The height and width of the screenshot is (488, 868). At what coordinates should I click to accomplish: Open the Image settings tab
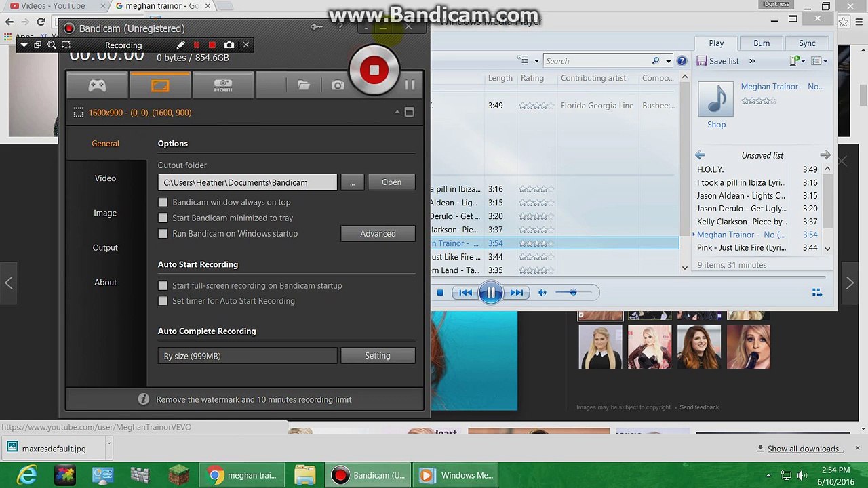coord(105,213)
